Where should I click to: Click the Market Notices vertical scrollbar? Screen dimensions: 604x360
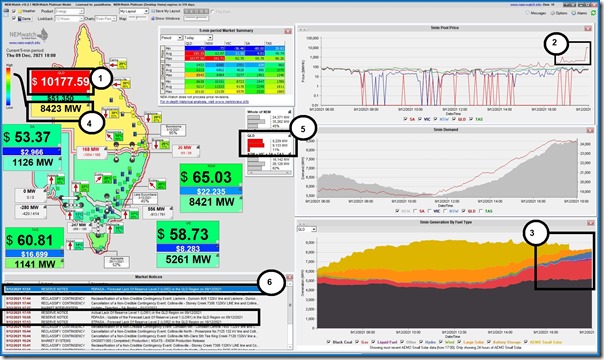pos(290,315)
